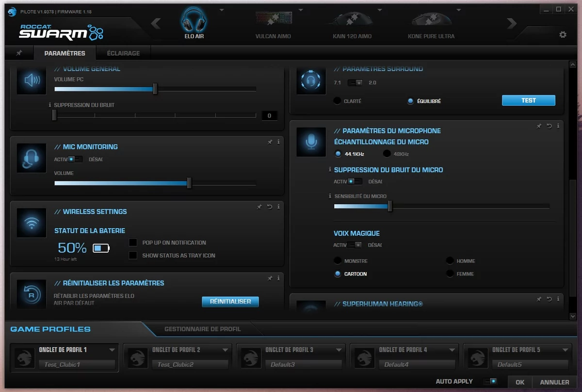
Task: Click the Réinitialiser les Paramètres reset icon
Action: point(32,293)
